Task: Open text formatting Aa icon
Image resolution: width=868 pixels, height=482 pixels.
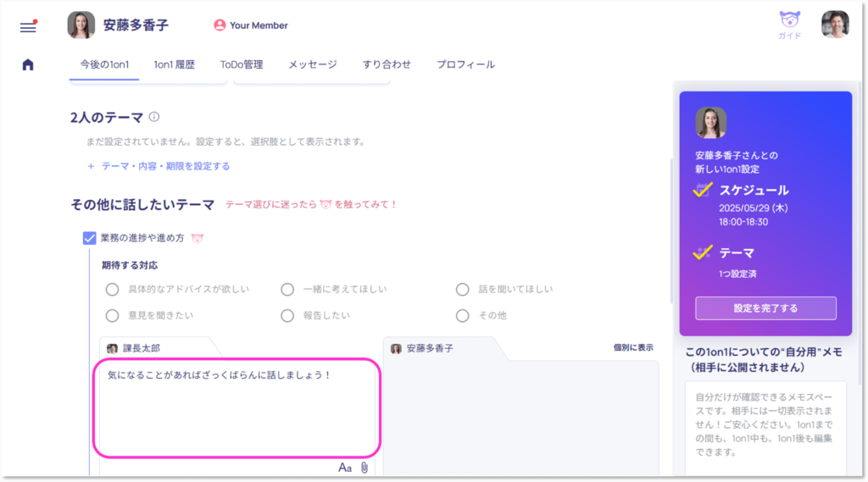Action: 345,468
